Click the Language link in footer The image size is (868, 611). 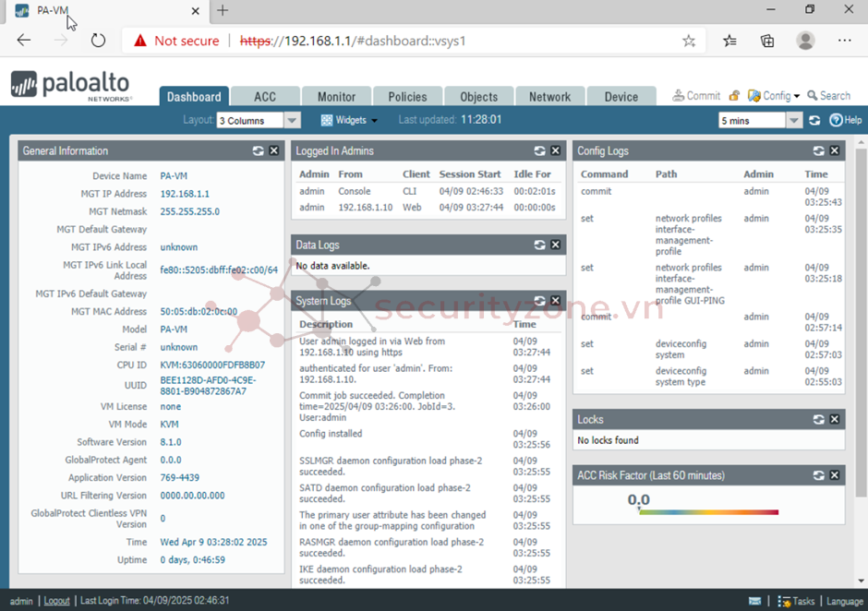pyautogui.click(x=845, y=601)
